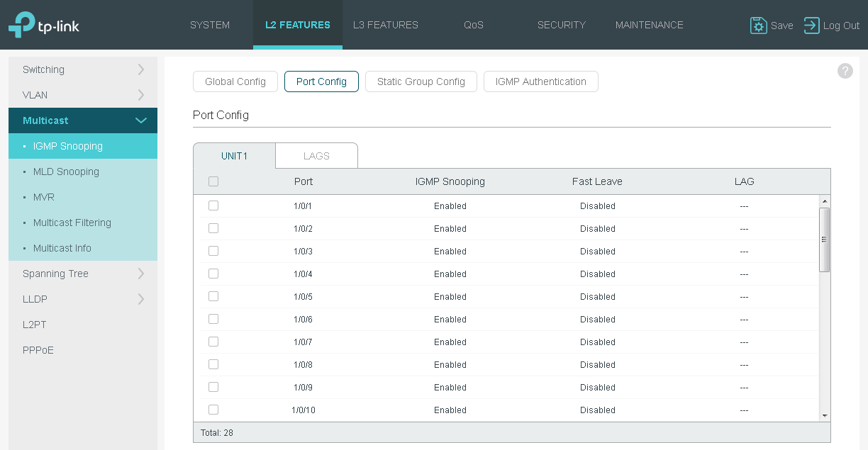Click the Save settings icon

(x=759, y=26)
